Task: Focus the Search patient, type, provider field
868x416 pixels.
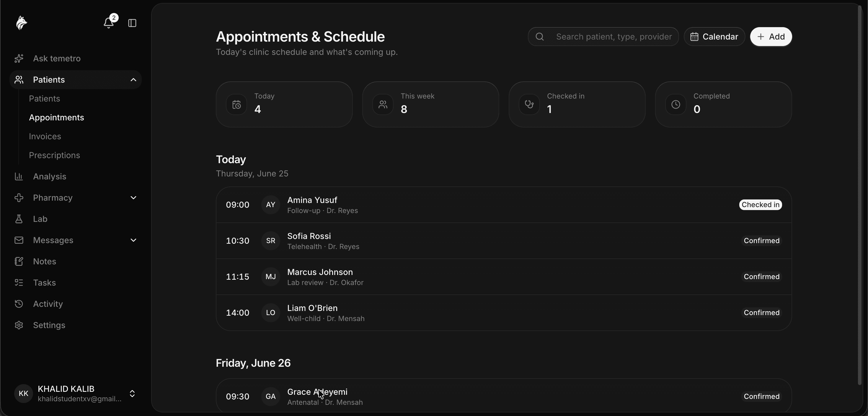Action: pyautogui.click(x=603, y=36)
